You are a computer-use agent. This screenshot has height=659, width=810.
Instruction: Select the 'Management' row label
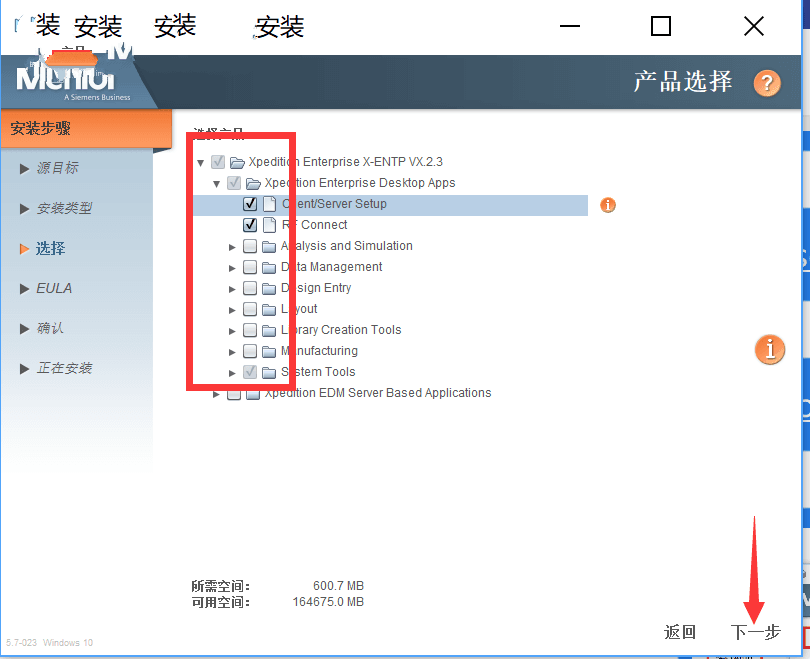coord(346,267)
